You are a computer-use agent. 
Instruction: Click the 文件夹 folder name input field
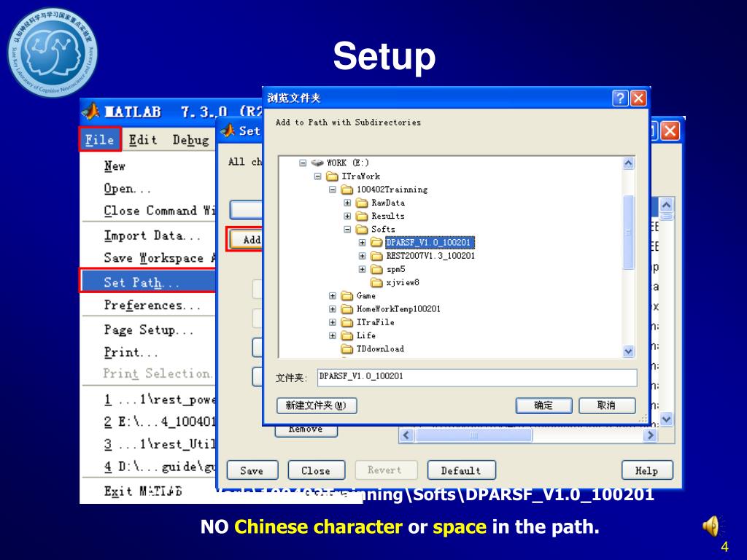(x=477, y=377)
